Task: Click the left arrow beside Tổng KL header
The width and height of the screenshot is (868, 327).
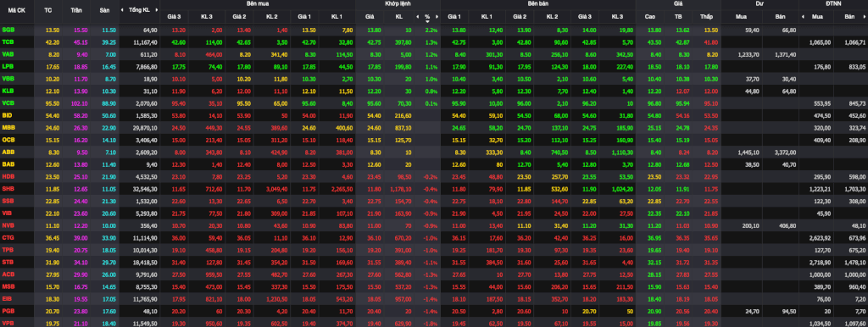Action: [122, 10]
